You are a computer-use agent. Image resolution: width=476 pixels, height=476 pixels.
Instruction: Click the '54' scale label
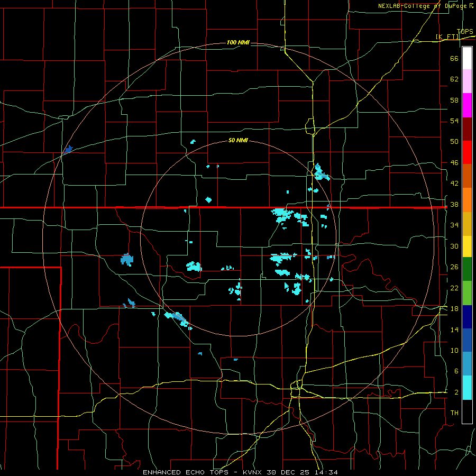coord(454,121)
